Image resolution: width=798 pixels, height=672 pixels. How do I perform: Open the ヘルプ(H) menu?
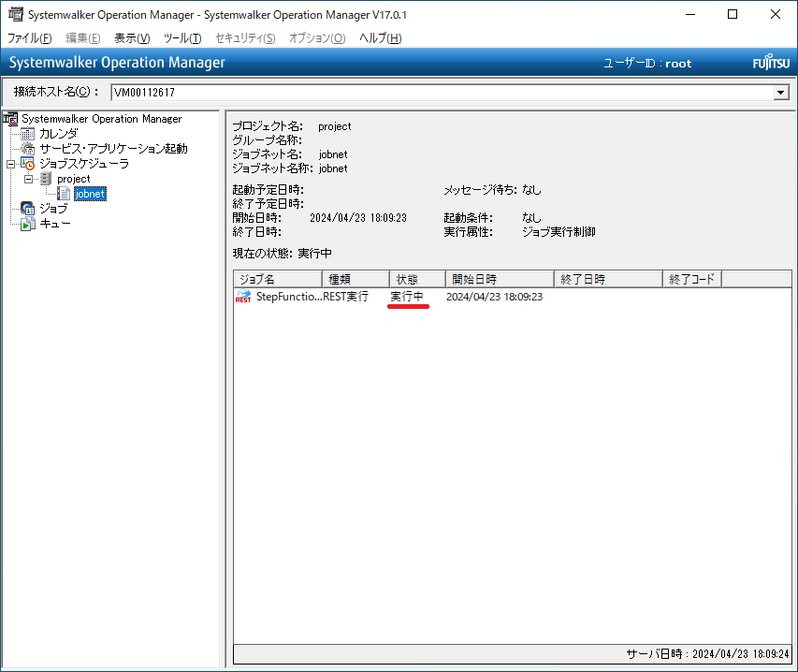[380, 38]
